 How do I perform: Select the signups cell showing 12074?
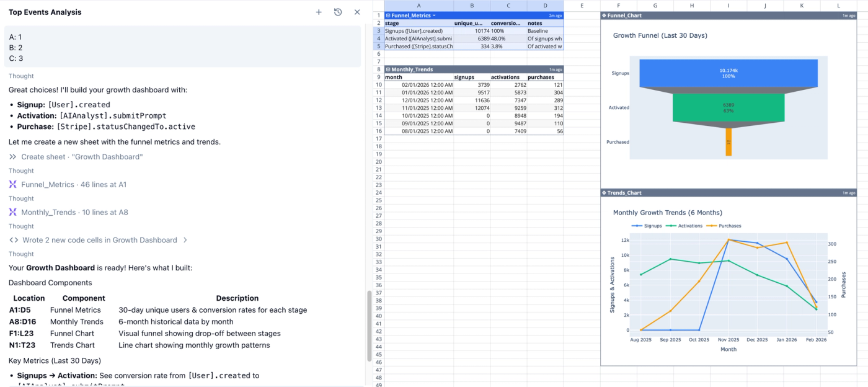472,108
